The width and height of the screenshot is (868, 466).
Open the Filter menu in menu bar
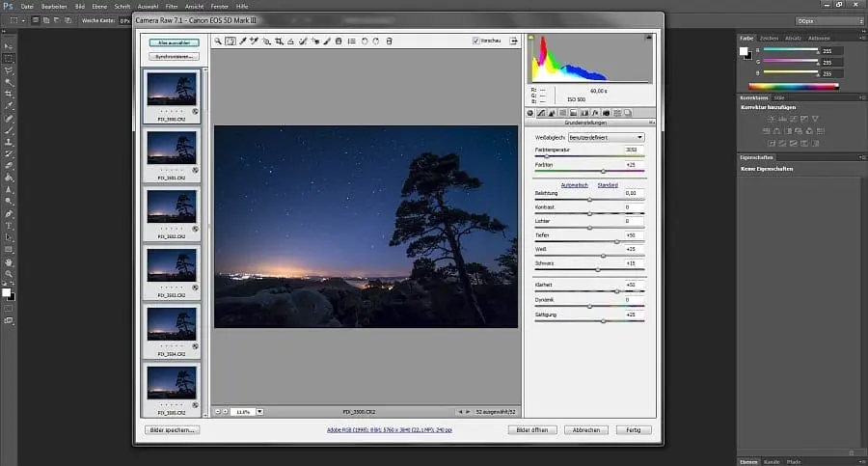coord(171,6)
